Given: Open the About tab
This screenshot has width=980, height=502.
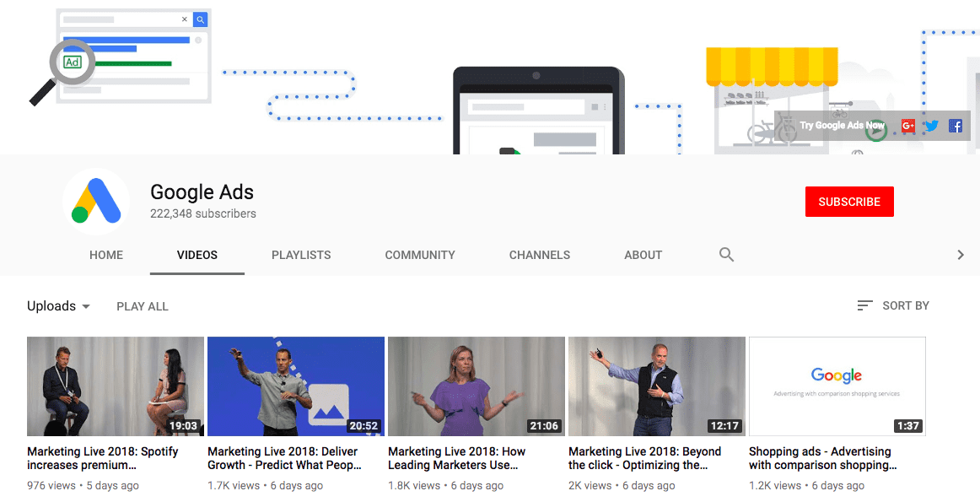Looking at the screenshot, I should click(x=643, y=255).
